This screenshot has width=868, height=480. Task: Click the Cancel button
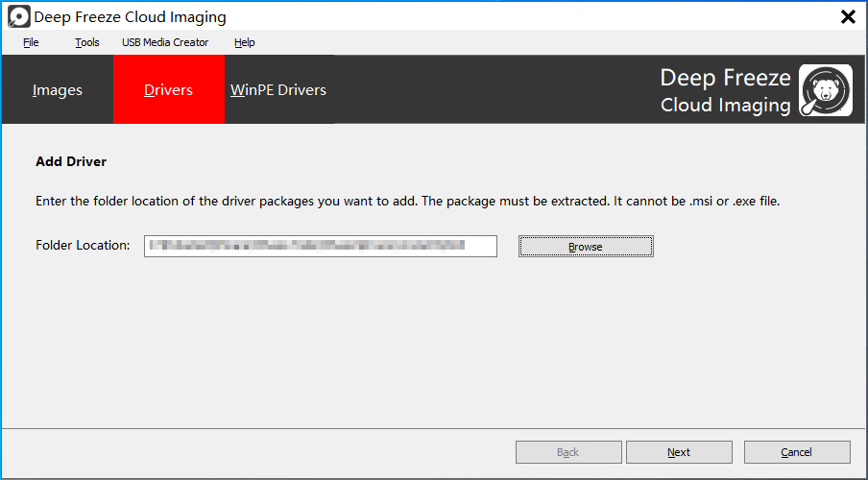797,452
